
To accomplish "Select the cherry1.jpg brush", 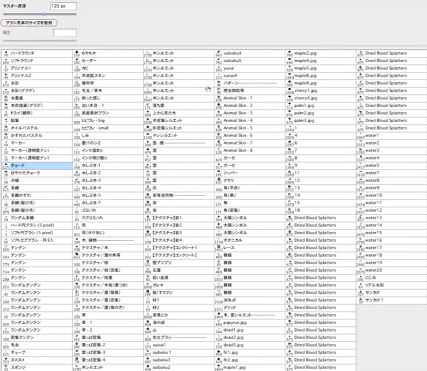I will click(x=321, y=91).
